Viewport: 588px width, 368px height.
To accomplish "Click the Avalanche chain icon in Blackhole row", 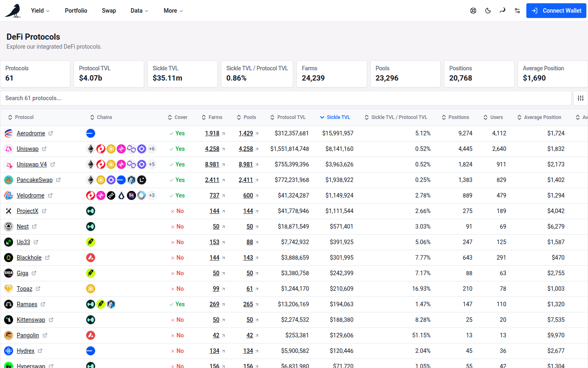I will (x=91, y=258).
